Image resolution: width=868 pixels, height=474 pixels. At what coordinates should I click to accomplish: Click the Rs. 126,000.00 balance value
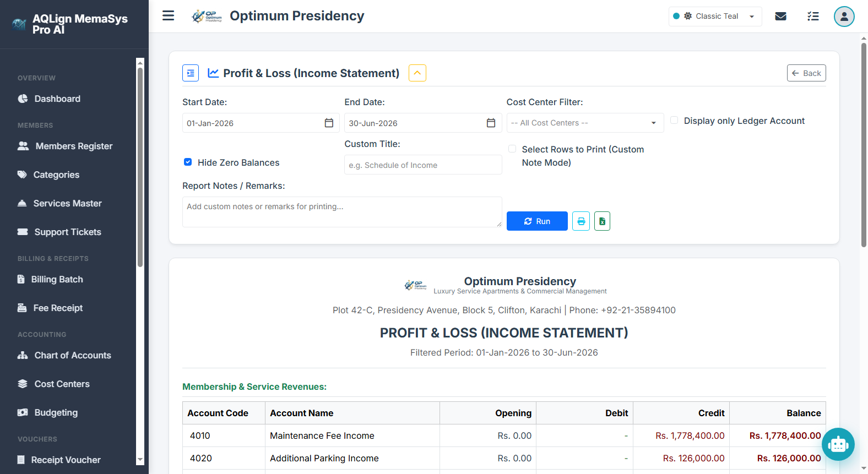(789, 458)
